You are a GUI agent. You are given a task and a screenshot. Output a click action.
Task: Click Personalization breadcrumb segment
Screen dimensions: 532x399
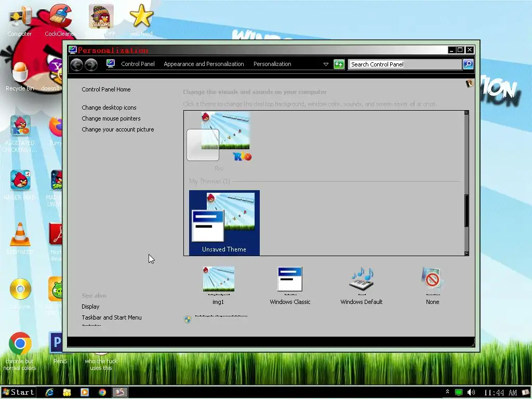tap(272, 64)
